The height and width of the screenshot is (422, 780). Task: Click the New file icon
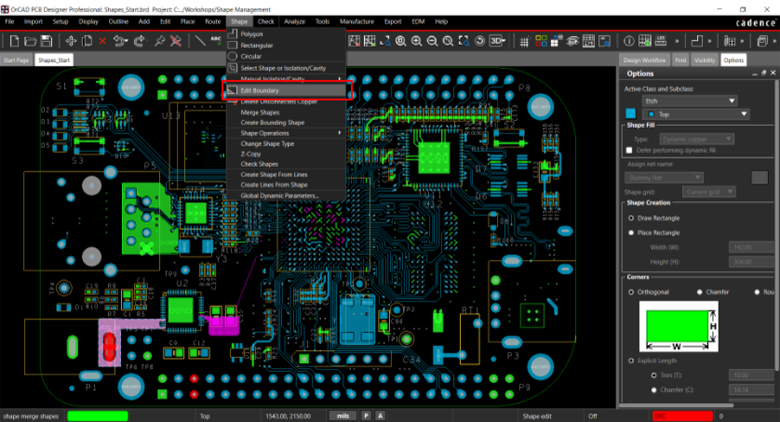[x=14, y=41]
